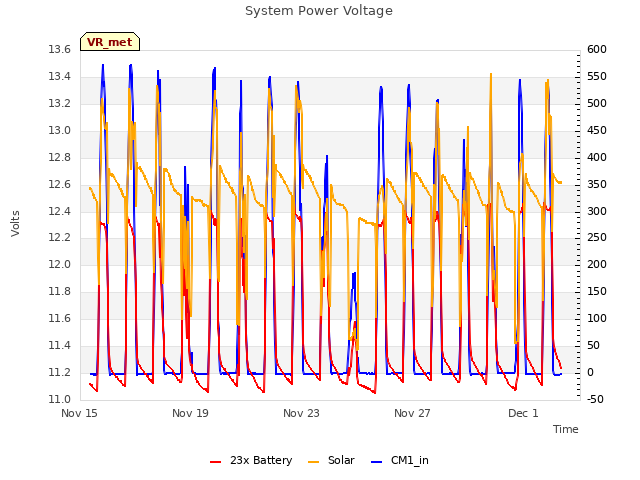Select the Nov 27 x-axis tick label
Viewport: 640px width, 480px height.
click(x=412, y=413)
